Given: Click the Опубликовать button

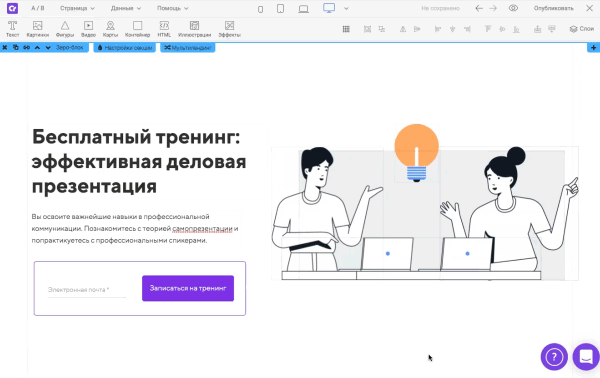Looking at the screenshot, I should pyautogui.click(x=553, y=8).
